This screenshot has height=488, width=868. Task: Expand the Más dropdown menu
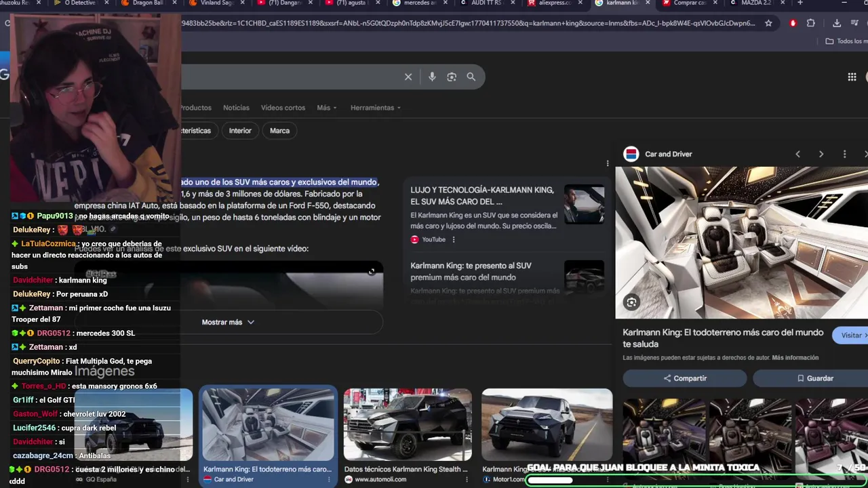click(x=327, y=108)
